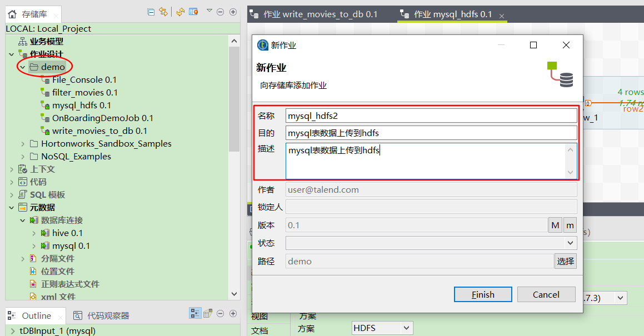Image resolution: width=644 pixels, height=336 pixels.
Task: Refresh the 存储库 repository view
Action: 180,12
